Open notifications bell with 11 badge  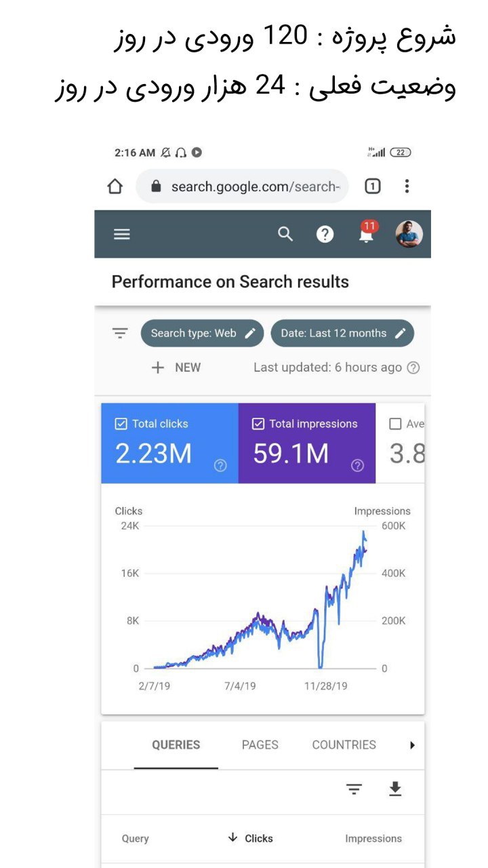click(x=367, y=233)
